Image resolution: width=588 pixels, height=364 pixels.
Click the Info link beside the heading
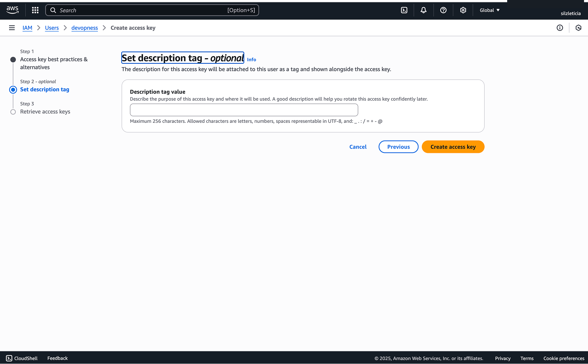coord(251,59)
